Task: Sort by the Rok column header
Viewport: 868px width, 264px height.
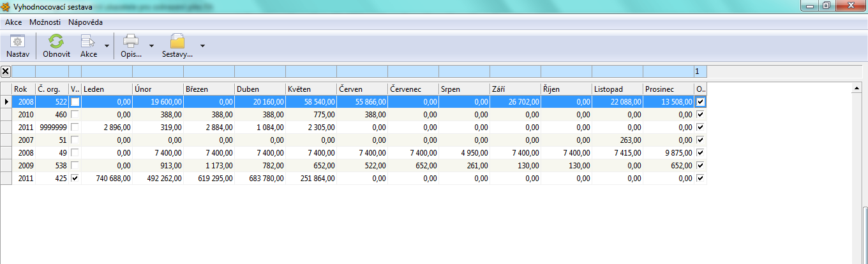Action: [x=24, y=89]
